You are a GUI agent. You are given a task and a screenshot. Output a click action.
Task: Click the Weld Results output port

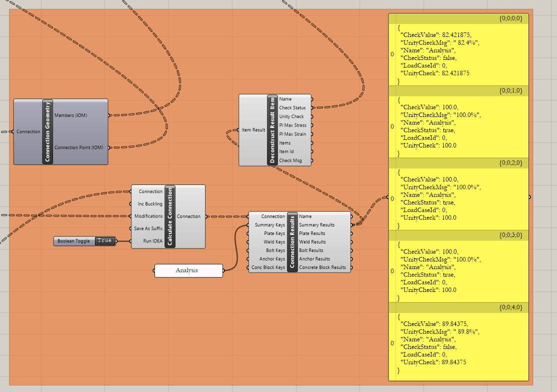coord(351,241)
